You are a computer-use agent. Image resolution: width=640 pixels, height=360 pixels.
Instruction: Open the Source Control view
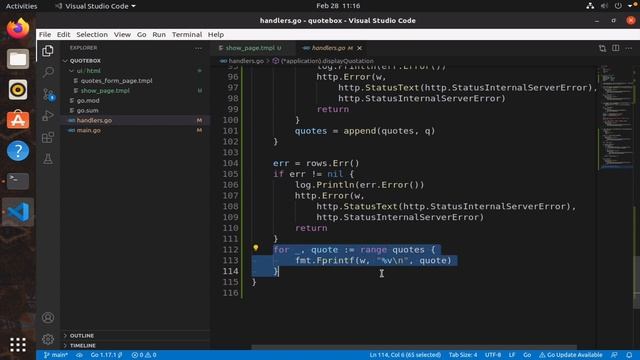[48, 95]
